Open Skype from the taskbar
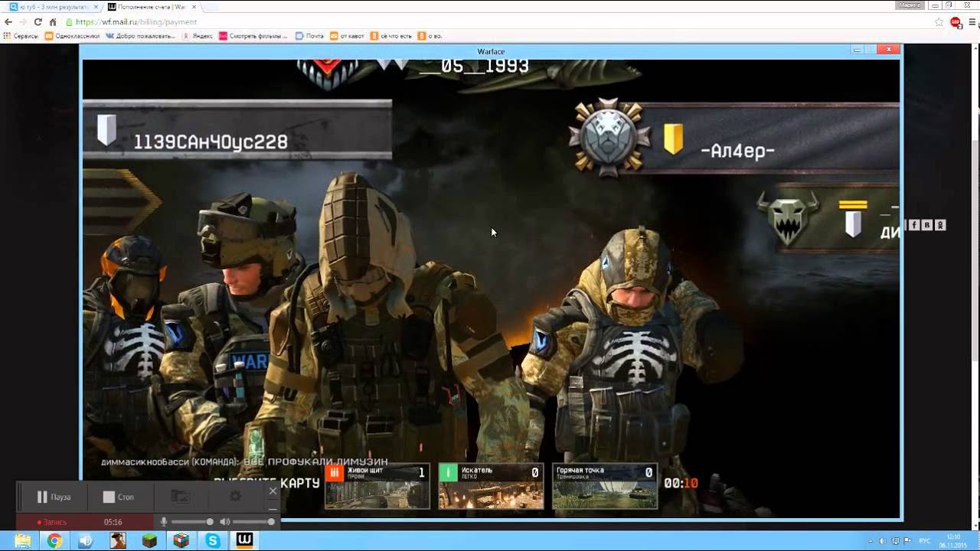The height and width of the screenshot is (551, 980). [x=212, y=541]
